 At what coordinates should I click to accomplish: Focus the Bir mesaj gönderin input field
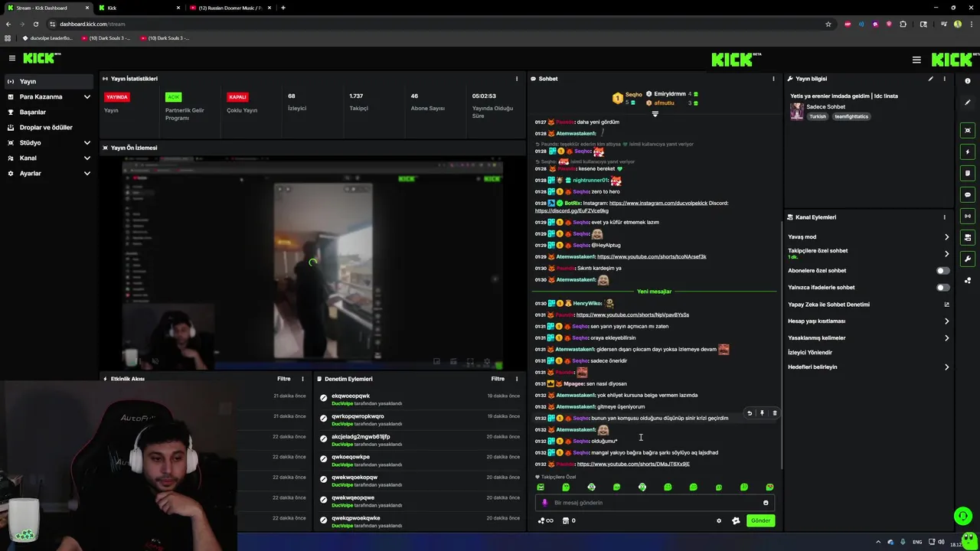tap(655, 503)
